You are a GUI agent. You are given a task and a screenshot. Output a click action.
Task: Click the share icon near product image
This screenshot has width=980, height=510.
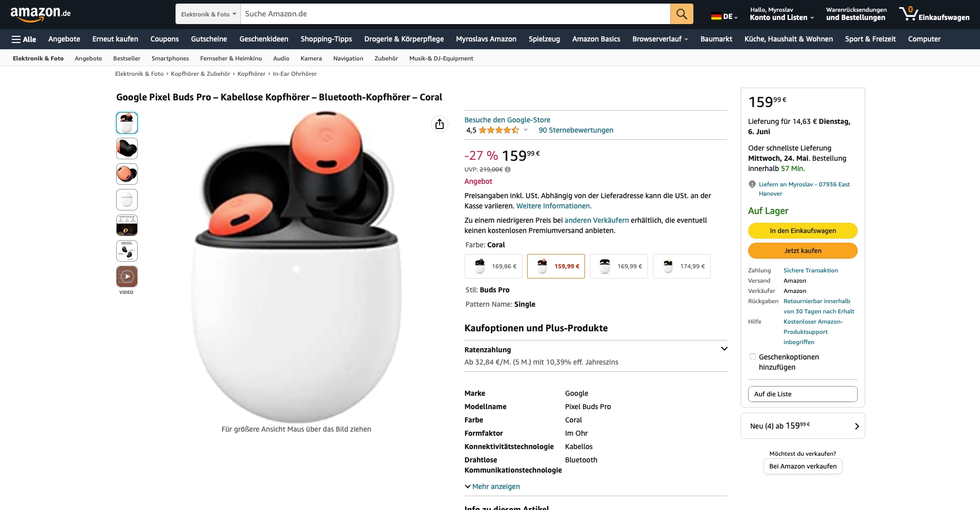tap(440, 124)
